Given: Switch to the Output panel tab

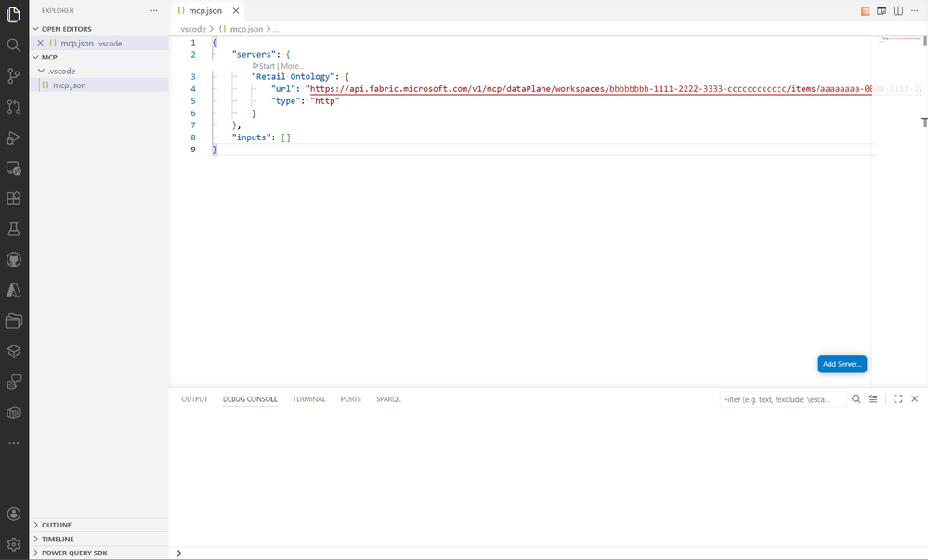Looking at the screenshot, I should coord(194,399).
